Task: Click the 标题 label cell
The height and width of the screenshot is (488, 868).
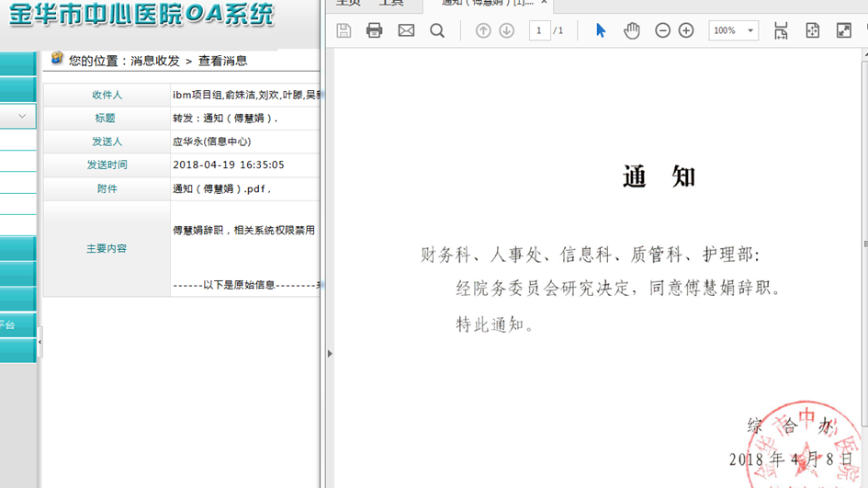Action: tap(107, 118)
